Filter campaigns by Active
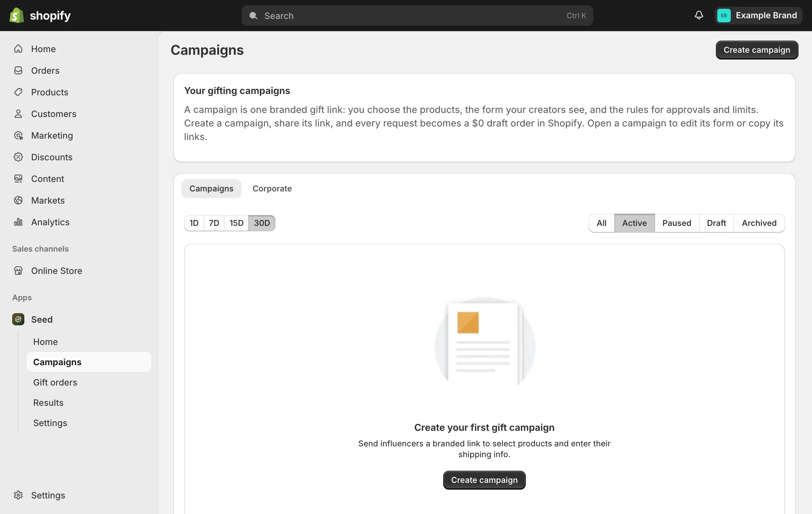Screen dimensions: 812x514 (634, 223)
